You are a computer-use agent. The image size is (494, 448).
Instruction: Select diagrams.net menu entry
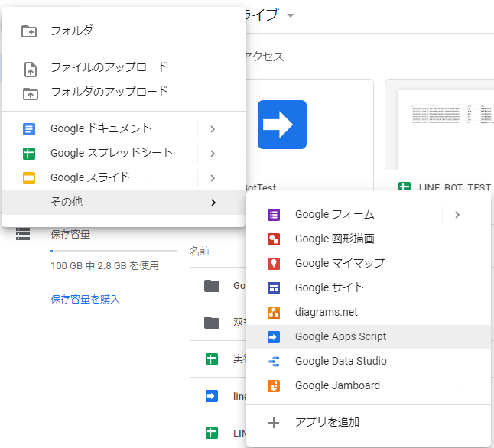[x=369, y=313]
